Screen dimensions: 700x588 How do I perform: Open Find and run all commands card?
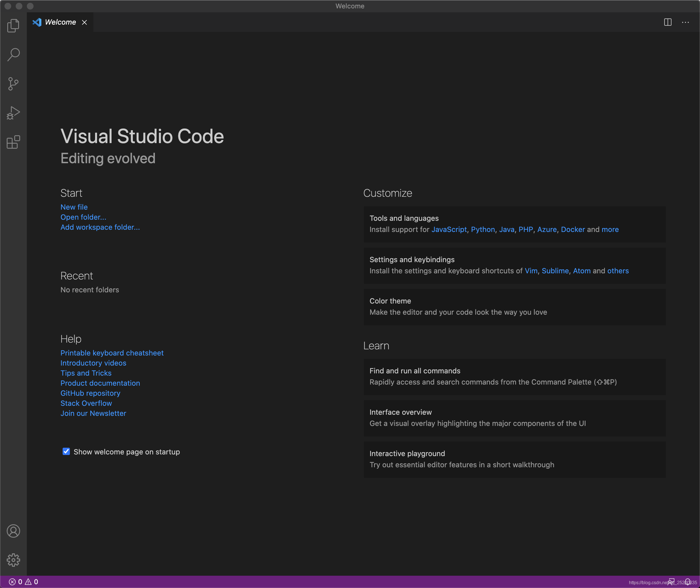[x=515, y=377]
